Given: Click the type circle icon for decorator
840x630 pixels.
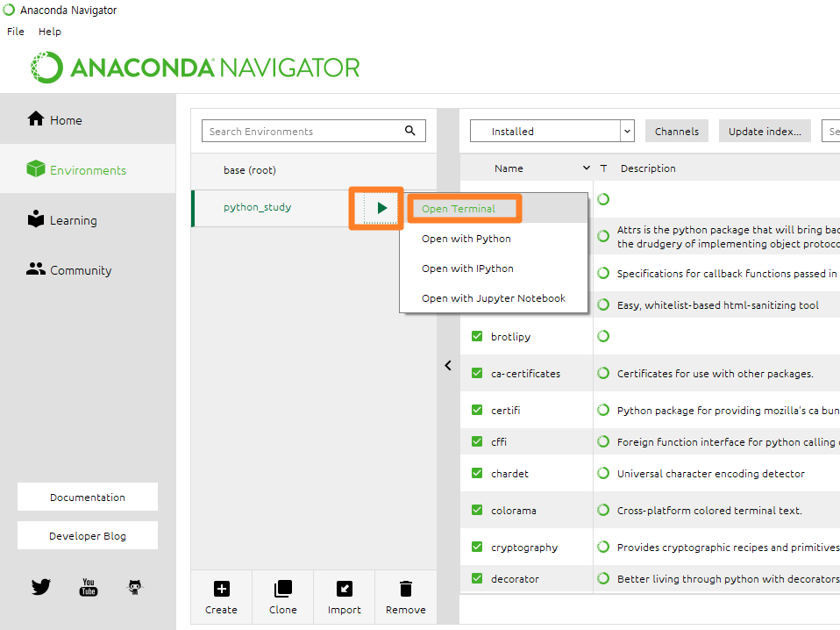Looking at the screenshot, I should pyautogui.click(x=603, y=578).
